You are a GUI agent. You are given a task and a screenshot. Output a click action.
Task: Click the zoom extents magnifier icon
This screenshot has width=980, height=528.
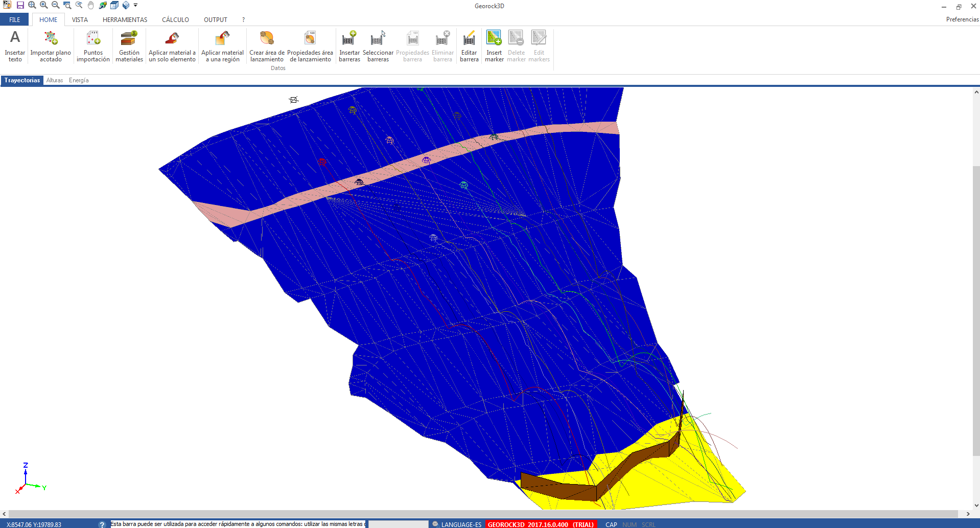point(32,5)
